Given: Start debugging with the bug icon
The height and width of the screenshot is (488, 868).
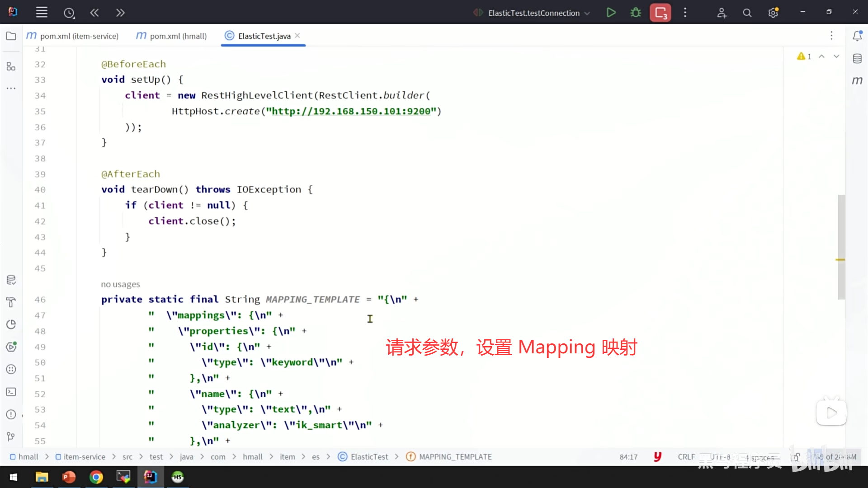Looking at the screenshot, I should [636, 13].
